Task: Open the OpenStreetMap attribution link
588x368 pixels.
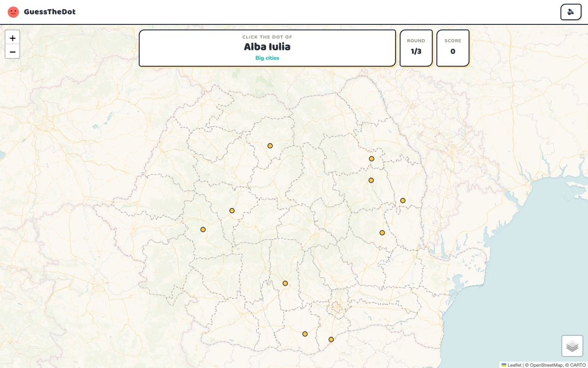Action: 546,365
